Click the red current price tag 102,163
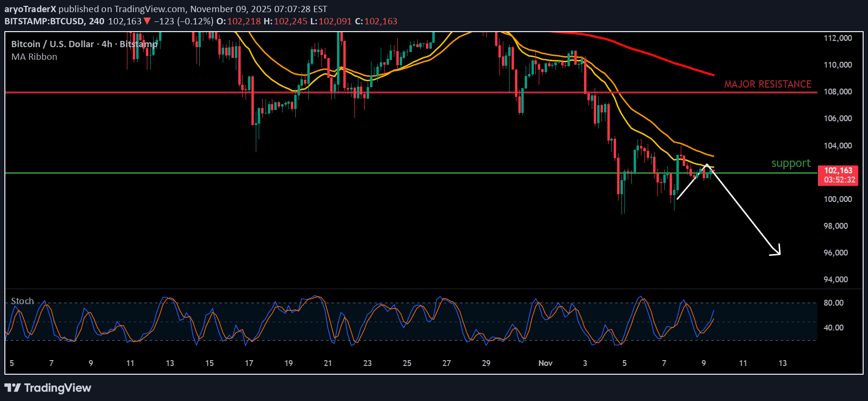Image resolution: width=868 pixels, height=401 pixels. tap(838, 171)
